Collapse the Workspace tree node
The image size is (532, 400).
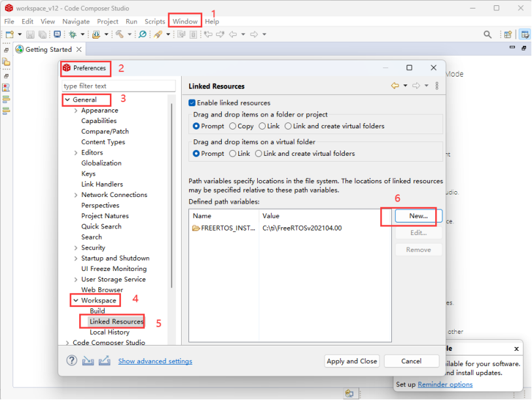click(x=76, y=300)
